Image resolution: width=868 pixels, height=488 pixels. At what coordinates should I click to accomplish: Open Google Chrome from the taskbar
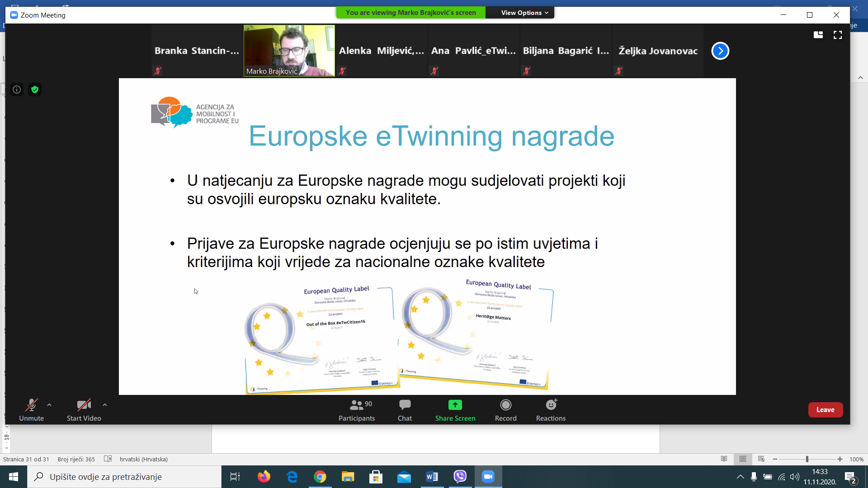pos(320,477)
